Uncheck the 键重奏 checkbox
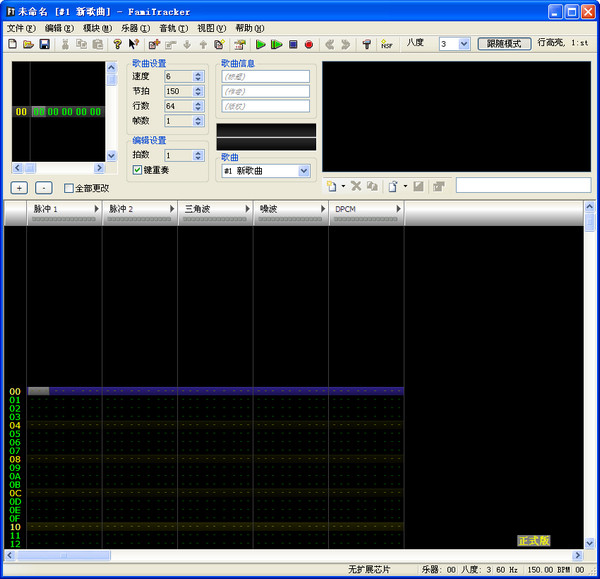The image size is (600, 579). [138, 170]
